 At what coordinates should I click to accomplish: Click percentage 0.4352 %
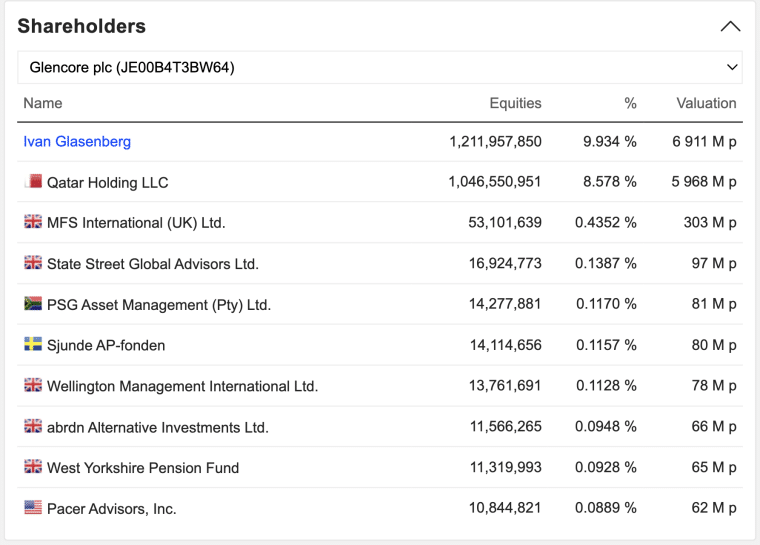click(x=606, y=223)
